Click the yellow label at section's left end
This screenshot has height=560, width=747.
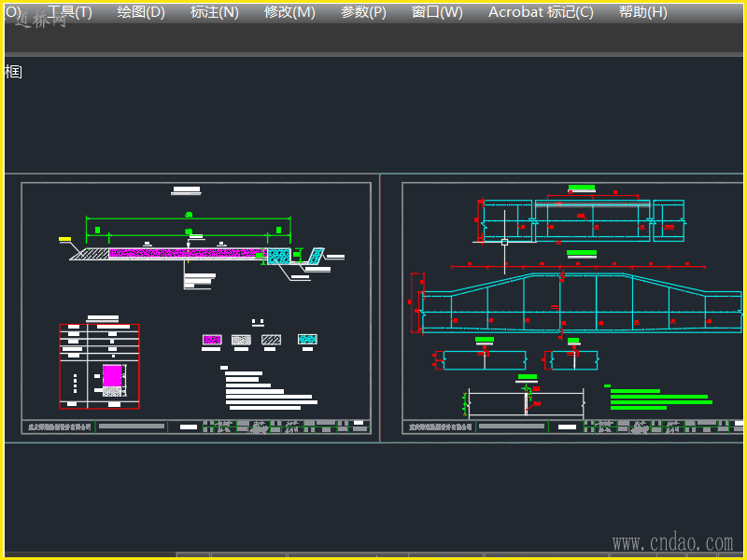[65, 240]
